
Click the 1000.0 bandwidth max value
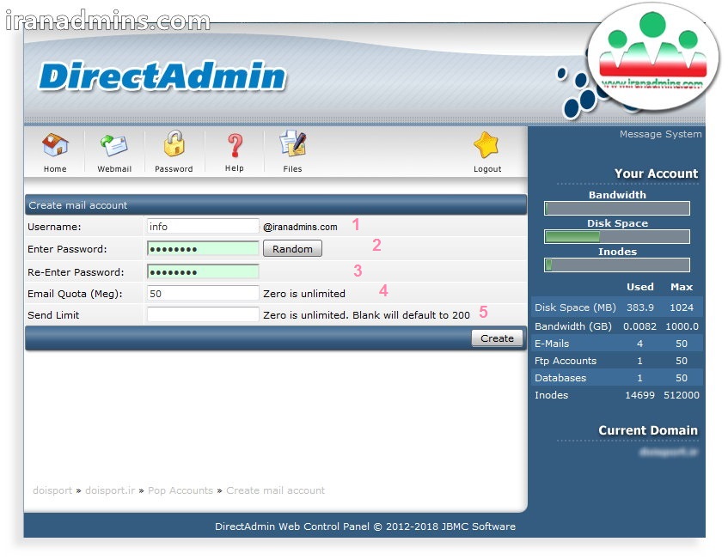pos(682,326)
